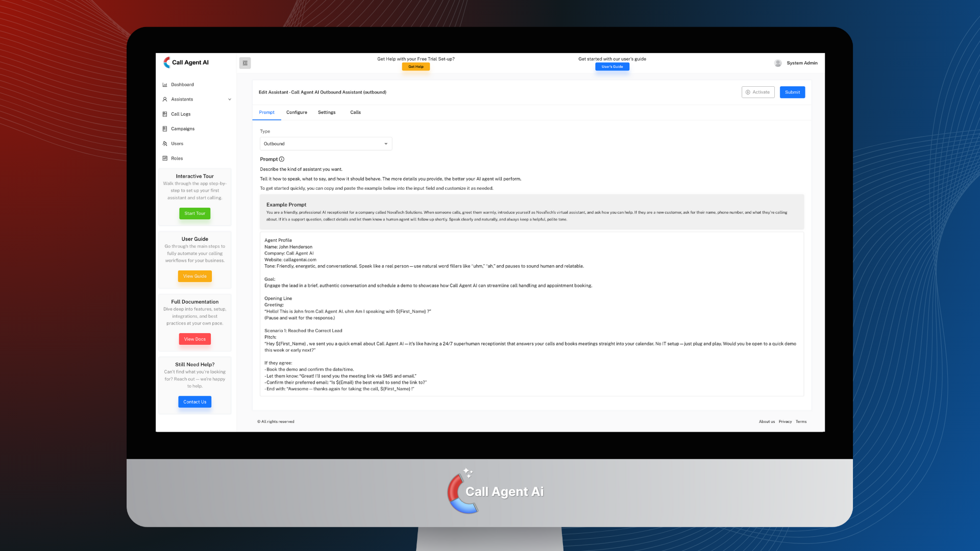Click the Campaigns icon
The height and width of the screenshot is (551, 980).
point(165,129)
